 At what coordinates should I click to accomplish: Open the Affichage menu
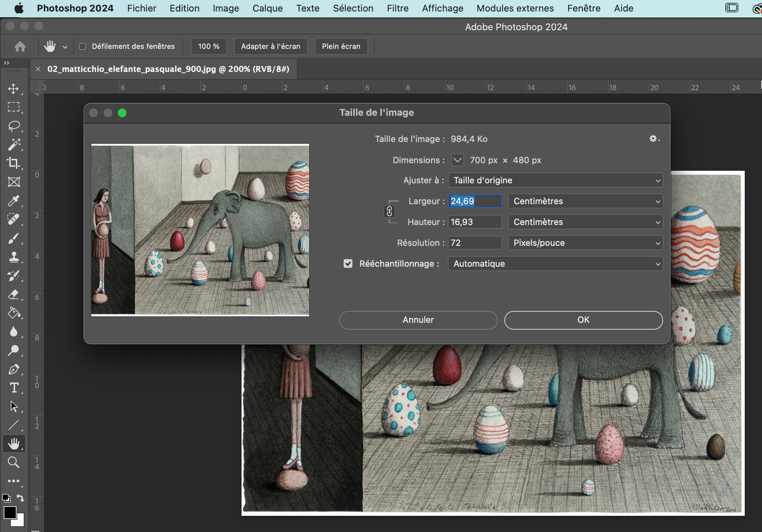coord(442,8)
